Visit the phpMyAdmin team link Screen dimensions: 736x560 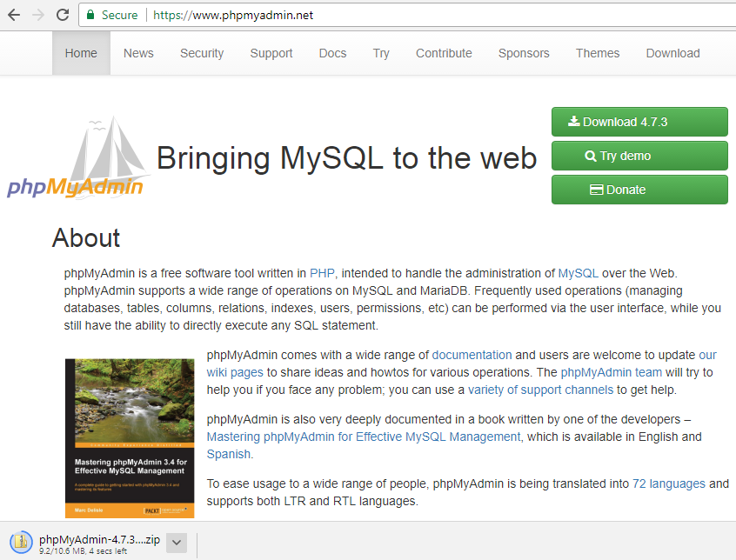(611, 372)
